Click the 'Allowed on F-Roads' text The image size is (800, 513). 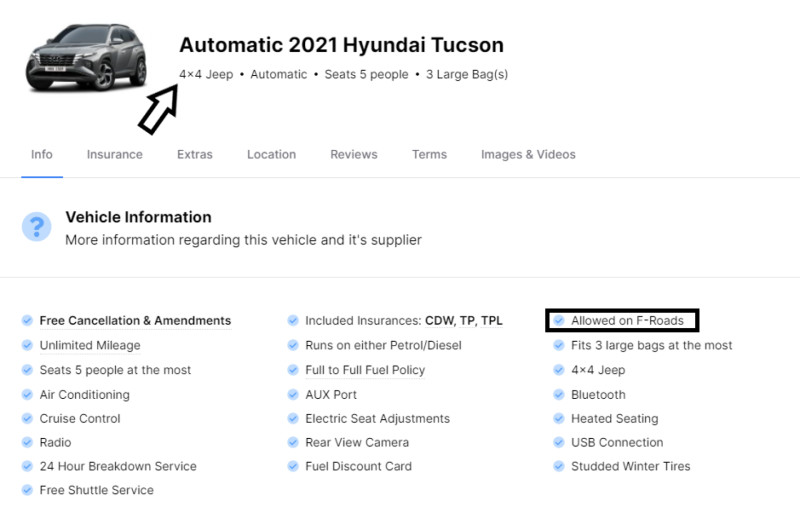[x=627, y=321]
